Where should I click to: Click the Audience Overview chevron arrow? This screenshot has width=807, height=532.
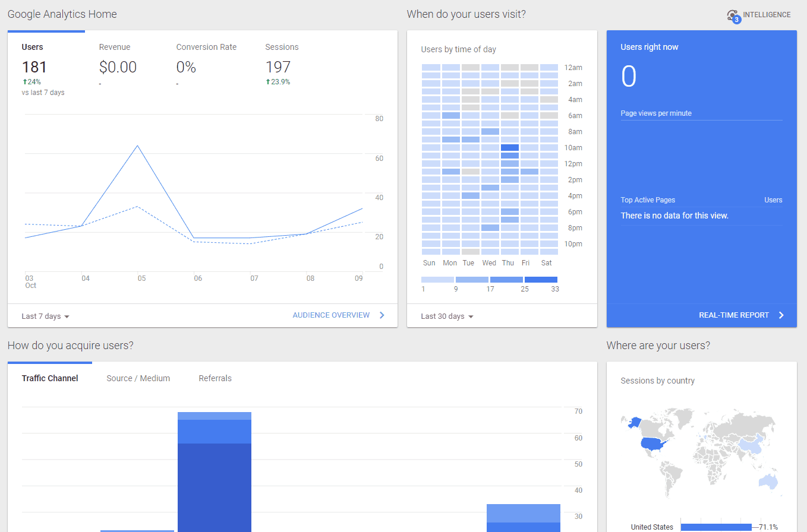(x=382, y=315)
